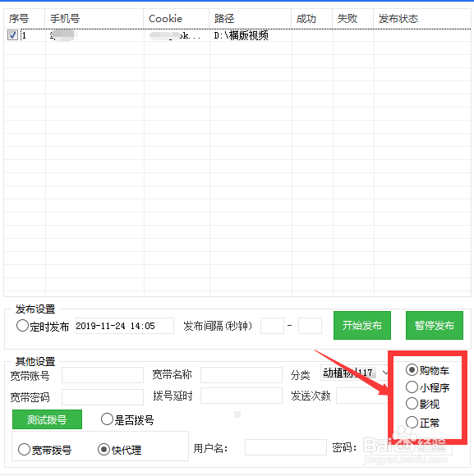Focus the 用户名 input field
Image resolution: width=474 pixels, height=476 pixels.
tap(286, 447)
